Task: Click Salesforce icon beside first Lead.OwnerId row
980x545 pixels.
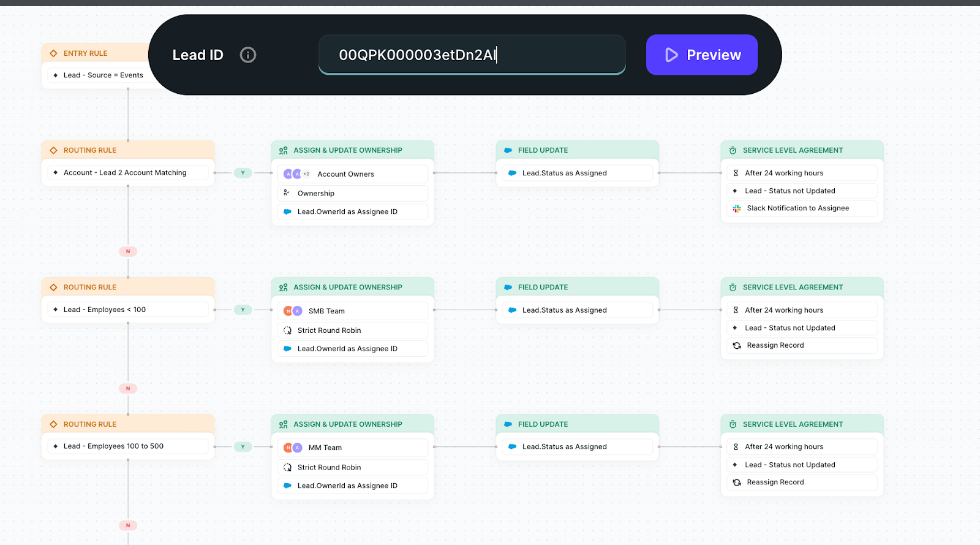Action: (x=287, y=212)
